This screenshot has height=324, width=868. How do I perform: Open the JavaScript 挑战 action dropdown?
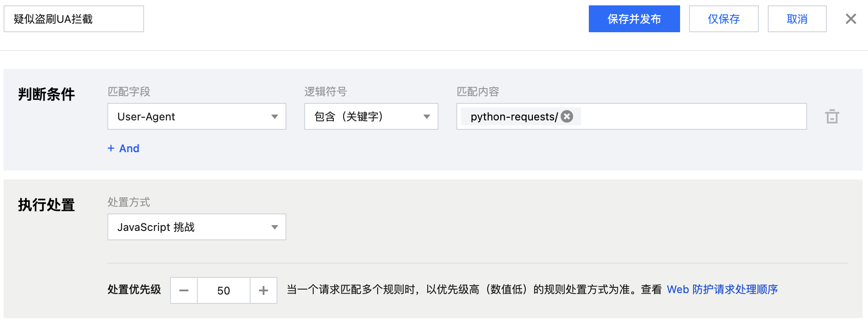click(x=197, y=227)
